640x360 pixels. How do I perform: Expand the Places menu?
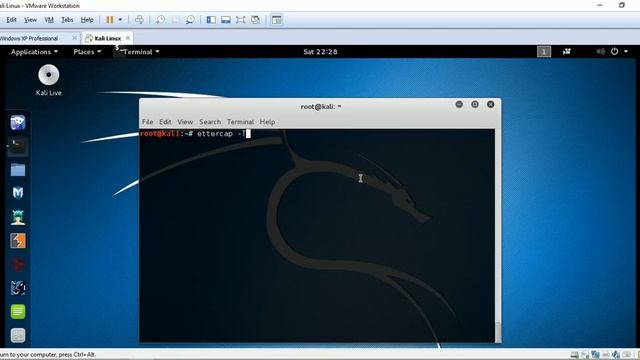[87, 52]
